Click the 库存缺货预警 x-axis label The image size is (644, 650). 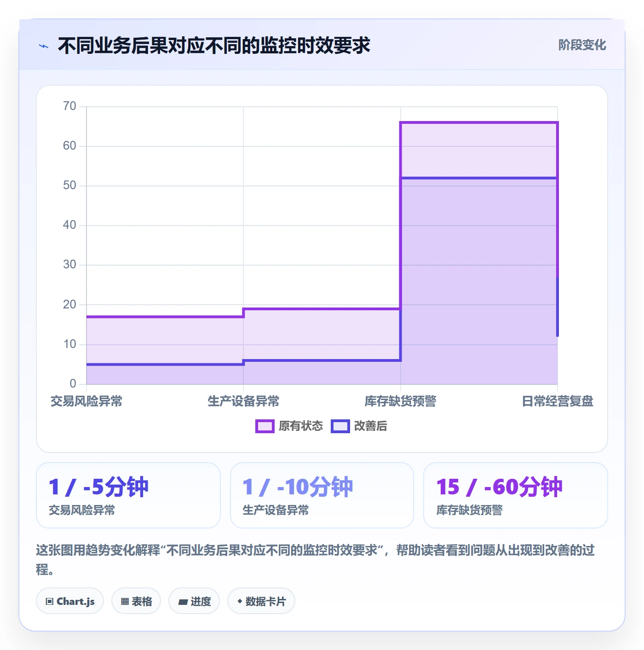401,401
